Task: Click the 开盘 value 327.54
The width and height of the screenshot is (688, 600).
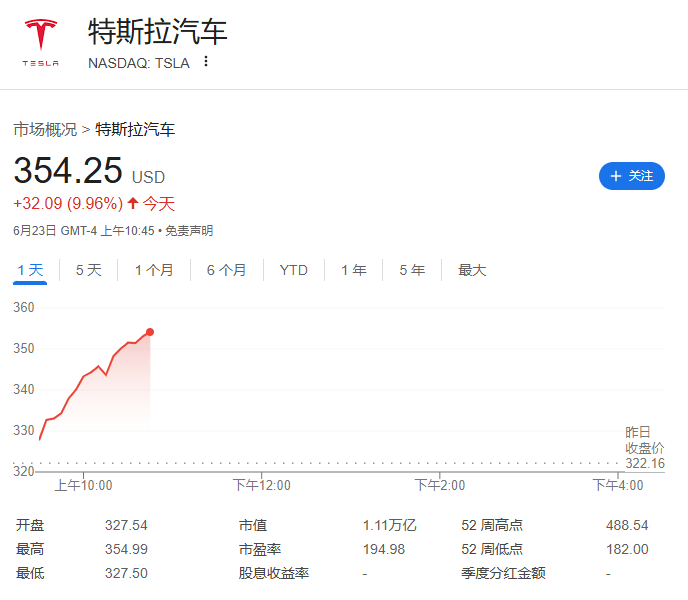Action: pos(126,525)
